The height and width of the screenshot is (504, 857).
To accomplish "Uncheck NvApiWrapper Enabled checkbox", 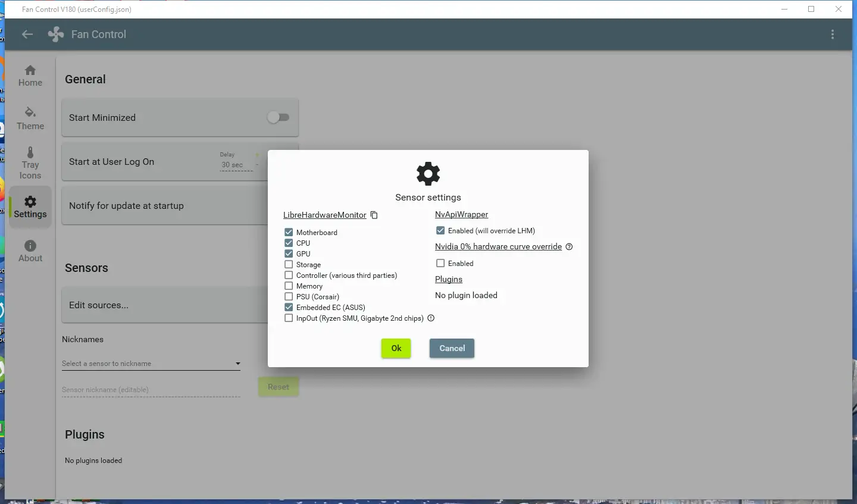I will (x=440, y=230).
